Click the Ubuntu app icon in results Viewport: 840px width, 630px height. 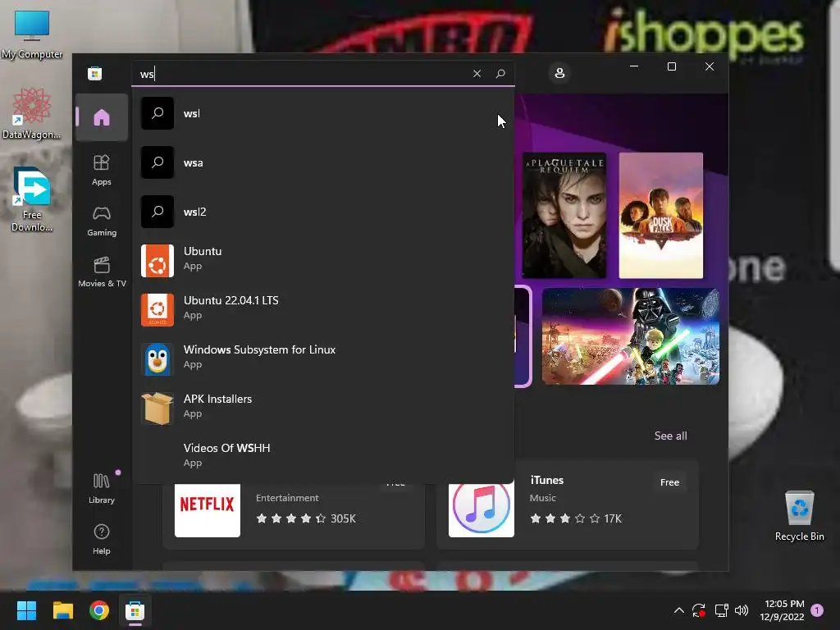click(157, 261)
